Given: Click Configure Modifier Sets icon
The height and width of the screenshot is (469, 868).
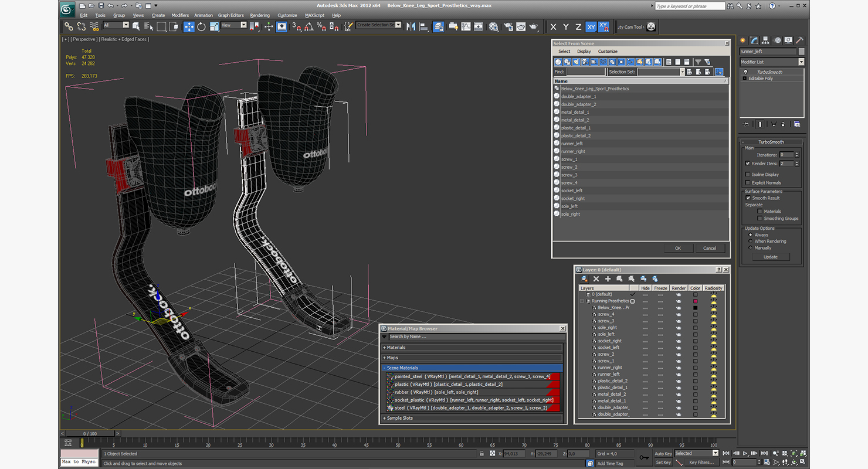Looking at the screenshot, I should tap(796, 124).
